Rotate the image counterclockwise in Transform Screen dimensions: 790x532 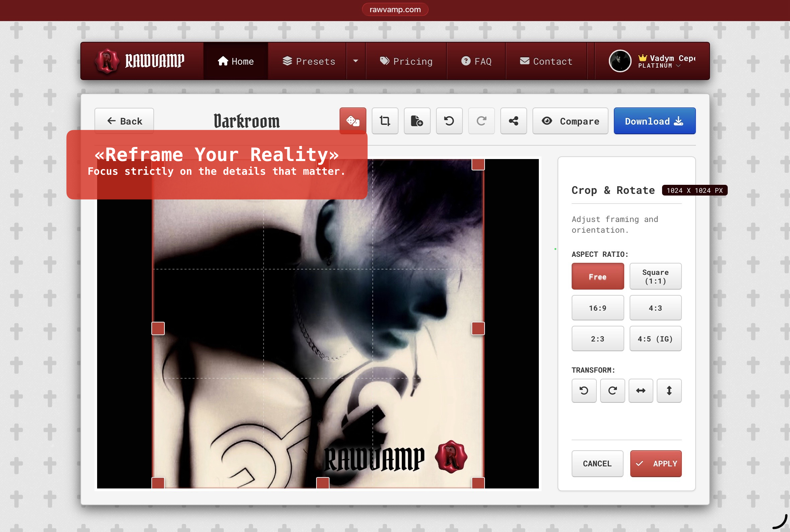(x=584, y=390)
